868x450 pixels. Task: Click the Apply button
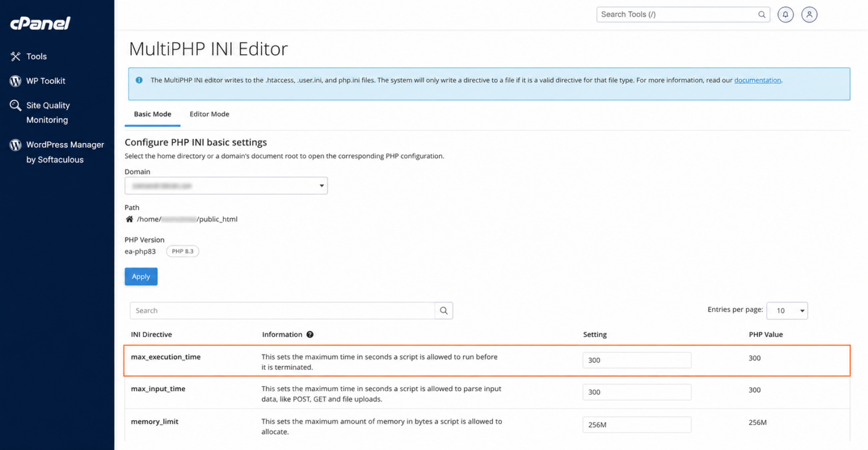coord(141,276)
